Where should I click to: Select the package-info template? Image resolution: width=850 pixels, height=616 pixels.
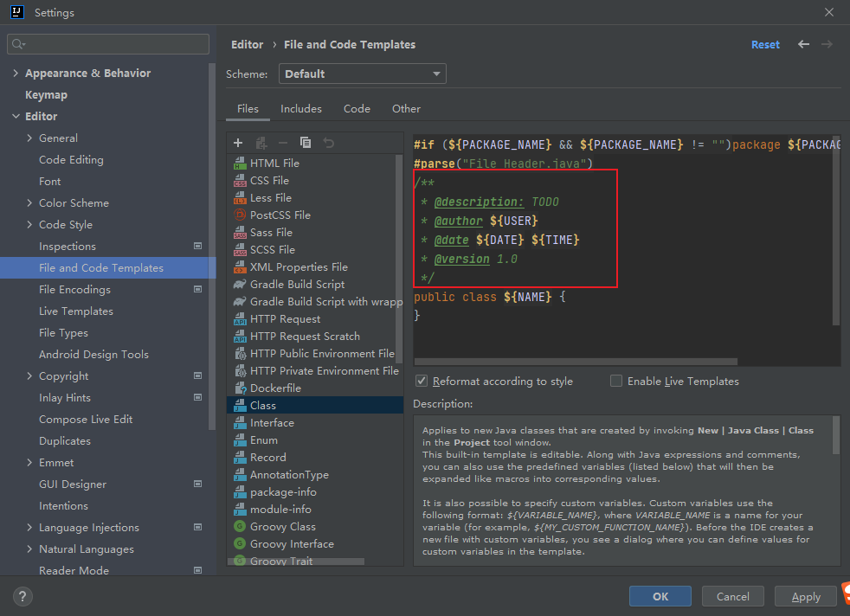point(315,492)
